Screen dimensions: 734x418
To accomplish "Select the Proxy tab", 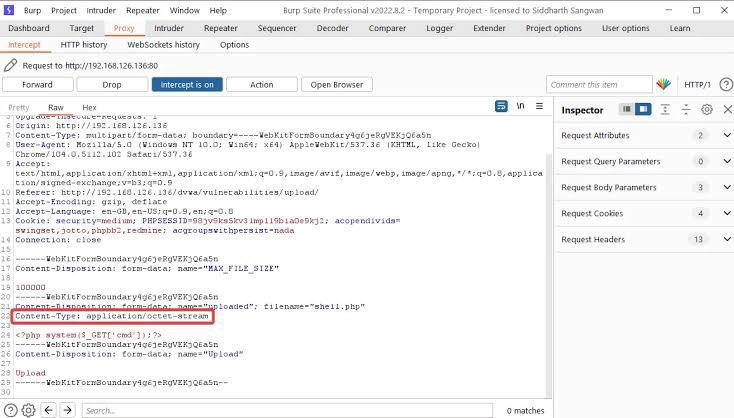I will click(124, 28).
